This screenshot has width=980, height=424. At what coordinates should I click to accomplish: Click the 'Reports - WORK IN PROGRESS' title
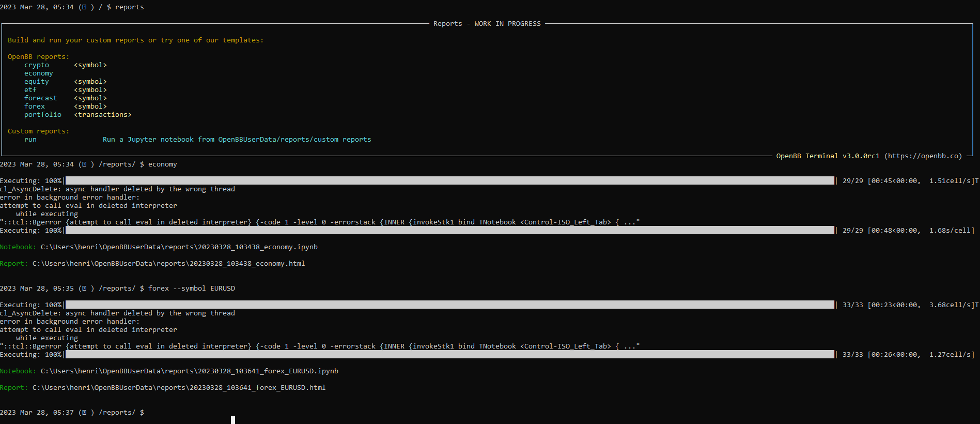pyautogui.click(x=487, y=24)
